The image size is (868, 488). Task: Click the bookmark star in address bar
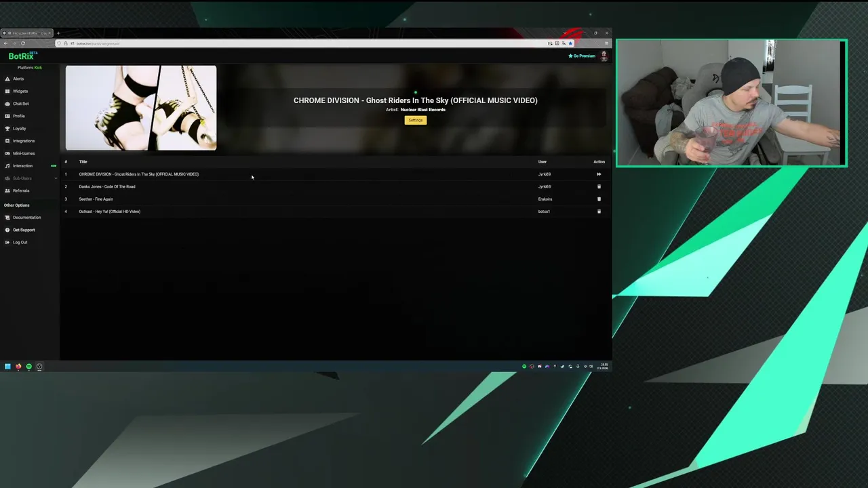point(570,43)
